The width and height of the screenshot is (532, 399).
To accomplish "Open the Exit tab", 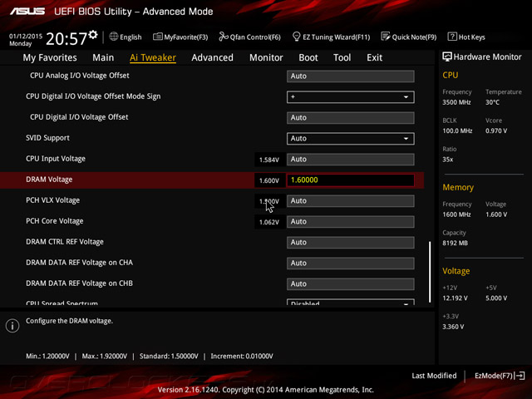I will [x=374, y=57].
